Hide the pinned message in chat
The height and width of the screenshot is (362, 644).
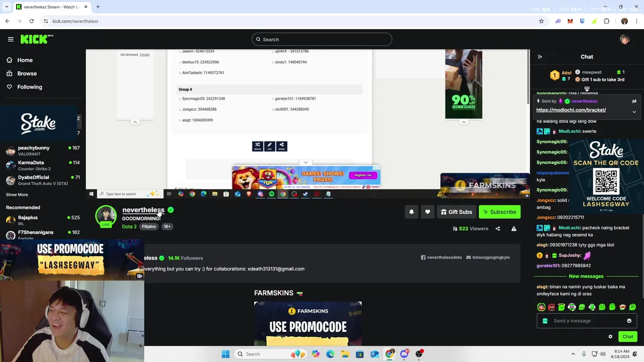(634, 101)
